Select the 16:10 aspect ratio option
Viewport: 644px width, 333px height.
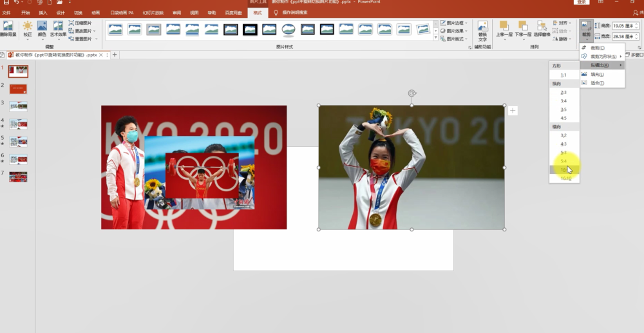point(565,178)
